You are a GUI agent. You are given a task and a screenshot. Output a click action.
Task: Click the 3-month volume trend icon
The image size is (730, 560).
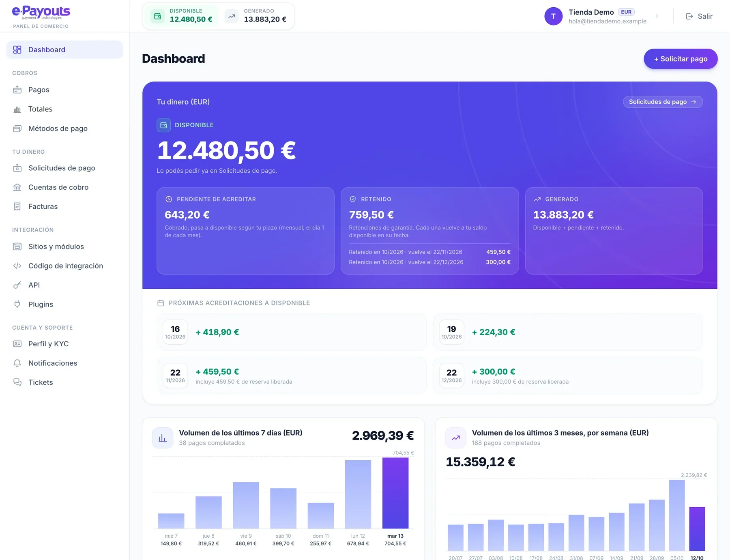(455, 438)
